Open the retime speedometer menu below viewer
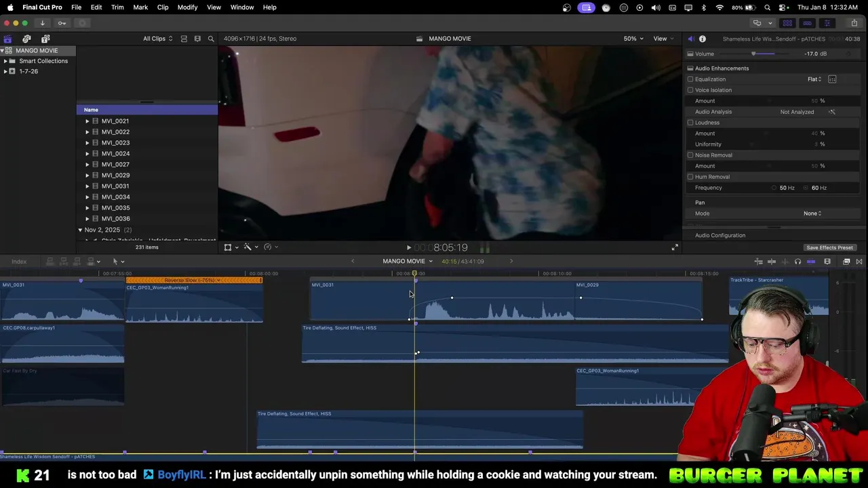The height and width of the screenshot is (488, 868). click(x=268, y=247)
